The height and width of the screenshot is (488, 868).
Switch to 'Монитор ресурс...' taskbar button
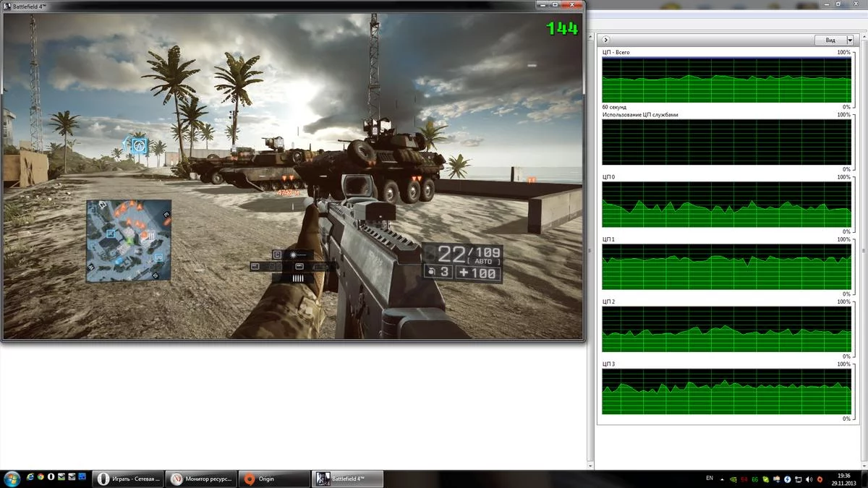point(201,479)
